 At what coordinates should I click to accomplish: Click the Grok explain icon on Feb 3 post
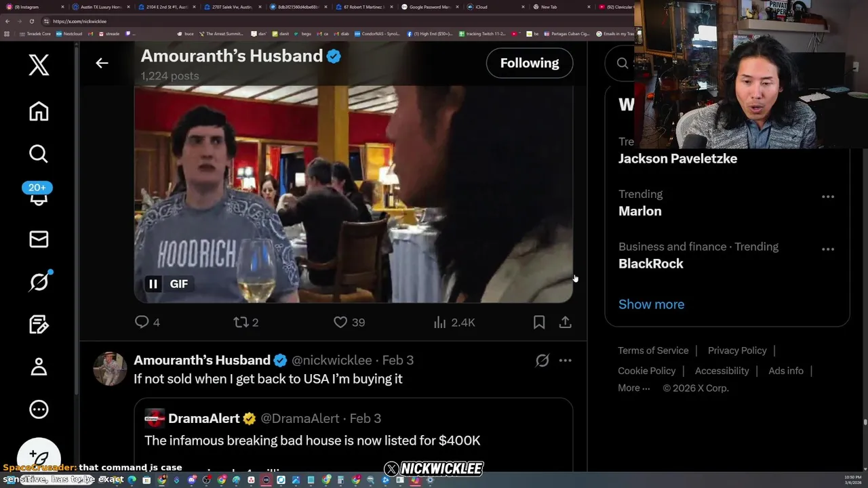(542, 361)
